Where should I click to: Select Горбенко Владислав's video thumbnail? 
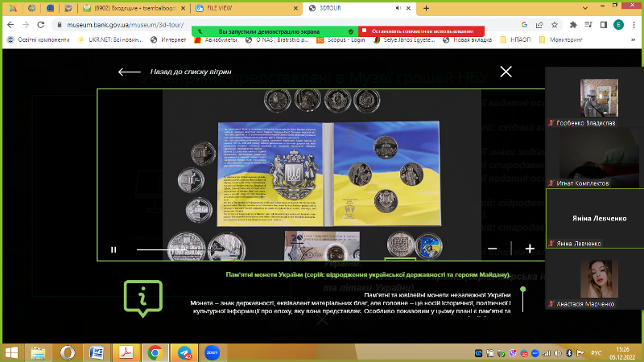(599, 97)
